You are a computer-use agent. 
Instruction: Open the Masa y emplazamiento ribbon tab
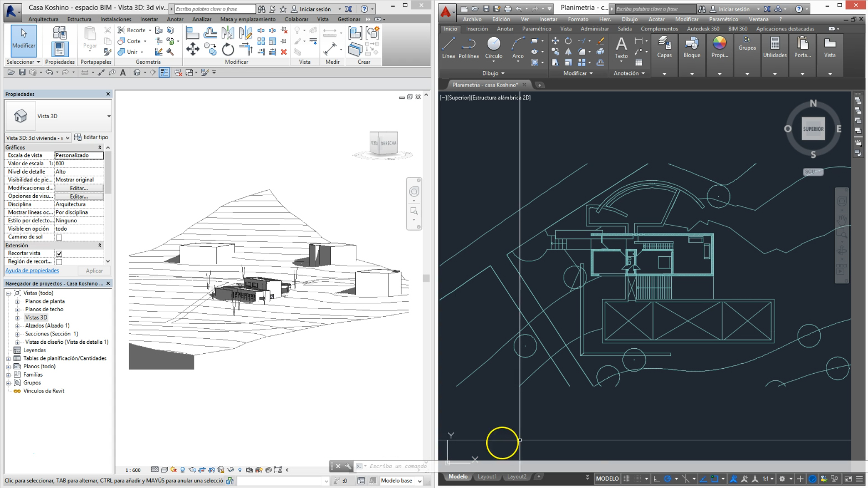pyautogui.click(x=247, y=19)
